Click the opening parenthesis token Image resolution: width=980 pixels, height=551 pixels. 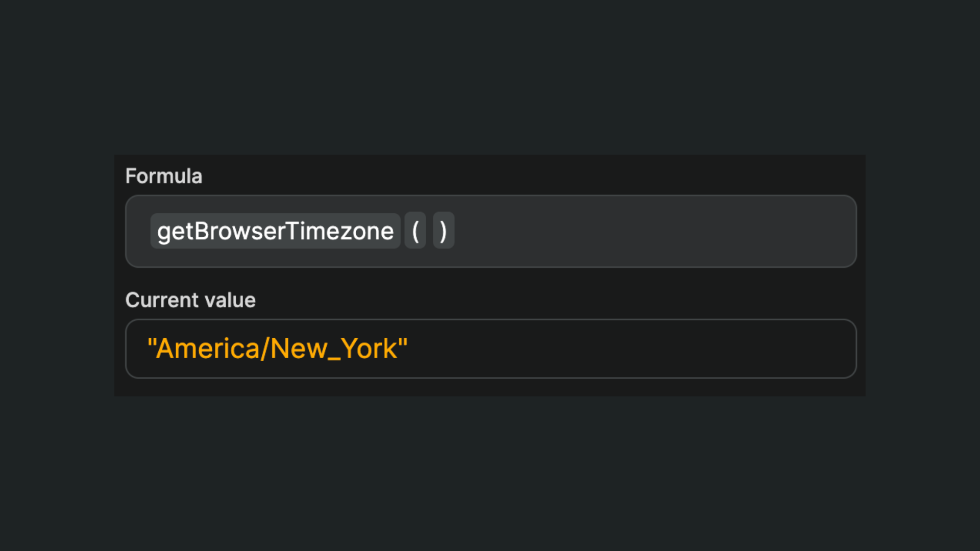coord(415,231)
